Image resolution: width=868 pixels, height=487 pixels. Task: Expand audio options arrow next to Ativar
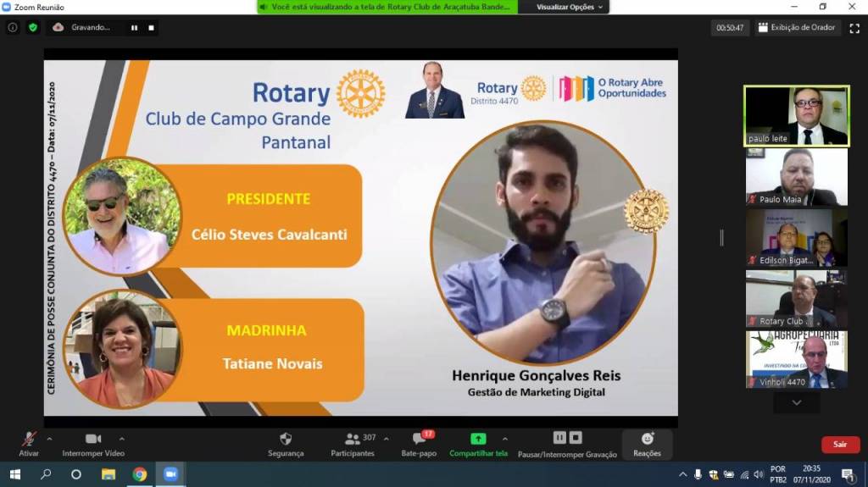coord(49,439)
